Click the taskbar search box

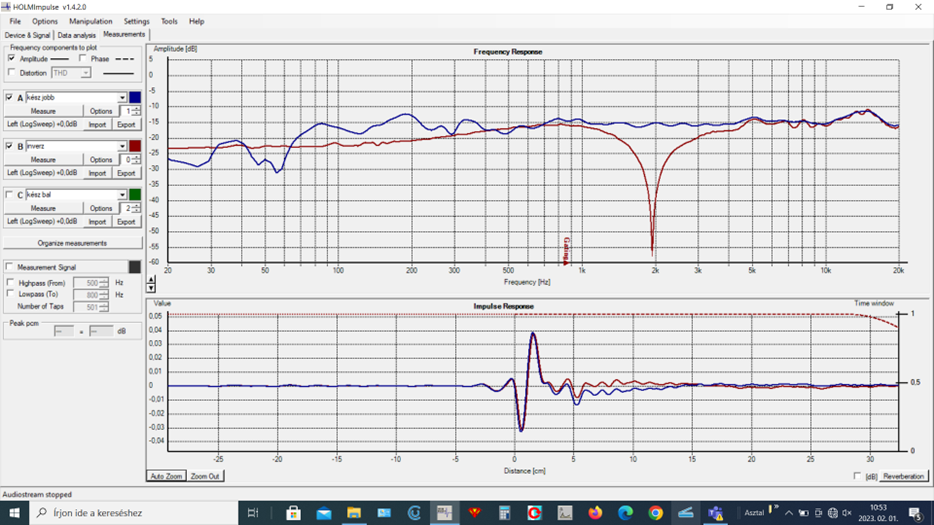133,512
